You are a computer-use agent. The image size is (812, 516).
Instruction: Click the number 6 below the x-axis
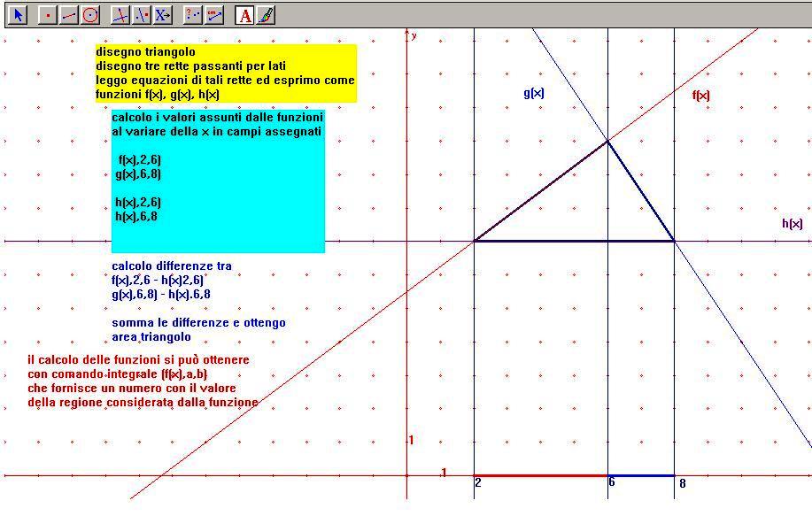pos(612,482)
